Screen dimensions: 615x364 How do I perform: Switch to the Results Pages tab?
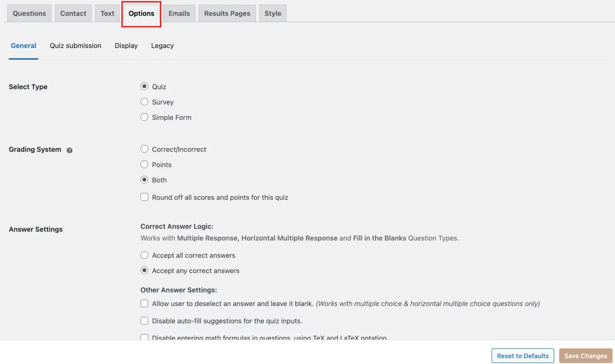pos(227,13)
